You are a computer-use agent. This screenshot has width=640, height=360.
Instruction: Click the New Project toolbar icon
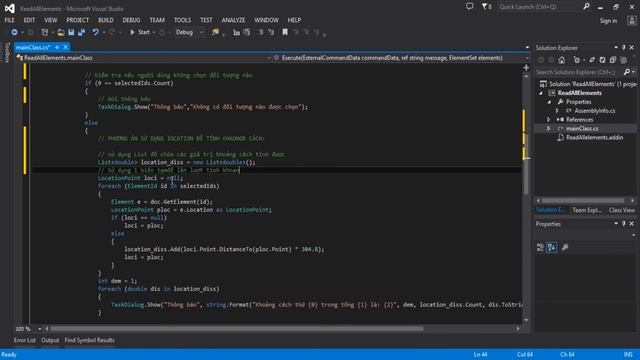[x=45, y=32]
